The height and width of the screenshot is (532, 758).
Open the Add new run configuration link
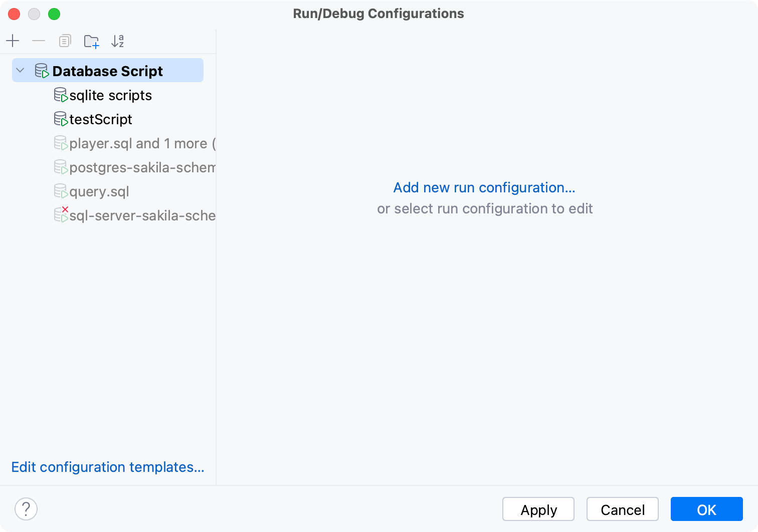[484, 187]
